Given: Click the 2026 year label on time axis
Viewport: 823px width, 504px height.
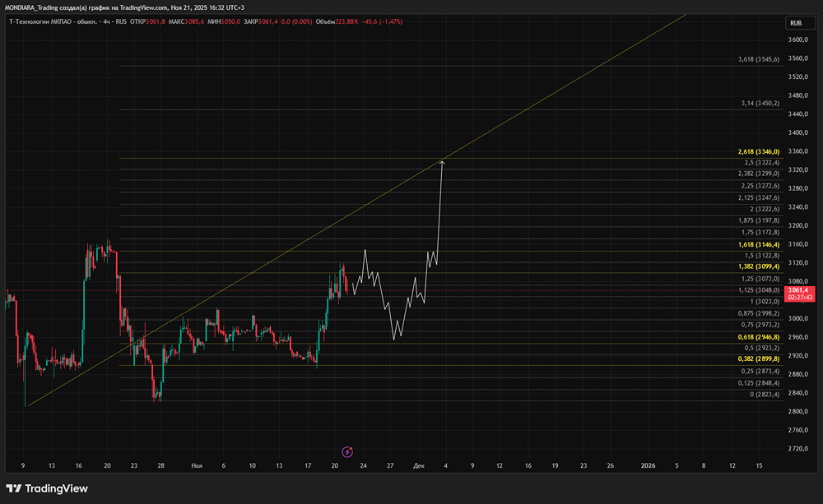Looking at the screenshot, I should (x=649, y=465).
